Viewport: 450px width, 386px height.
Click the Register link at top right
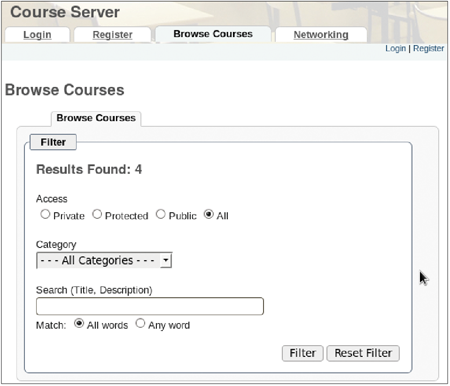tap(428, 49)
